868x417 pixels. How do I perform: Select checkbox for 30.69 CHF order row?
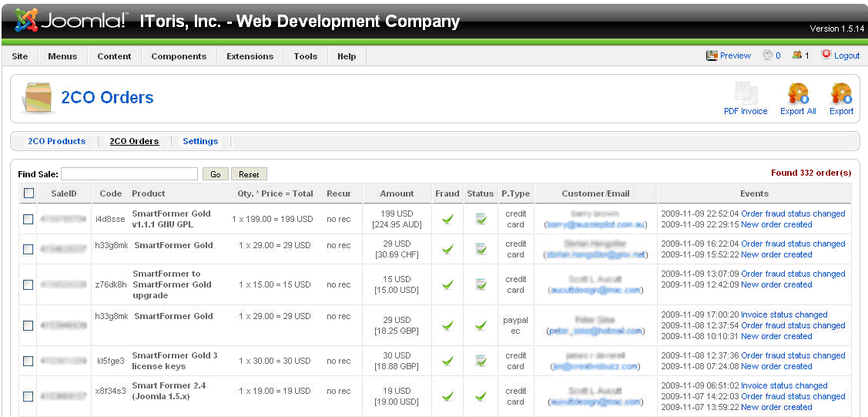click(28, 249)
